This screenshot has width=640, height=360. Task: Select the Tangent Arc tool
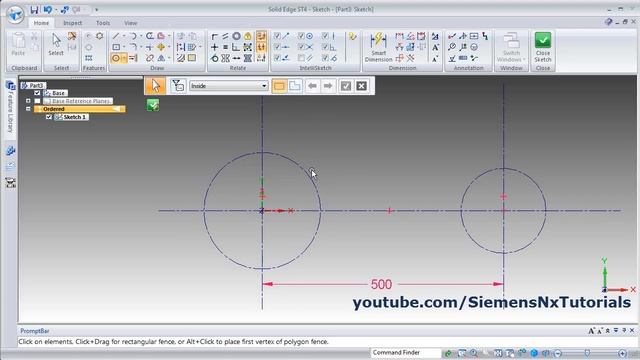(133, 36)
